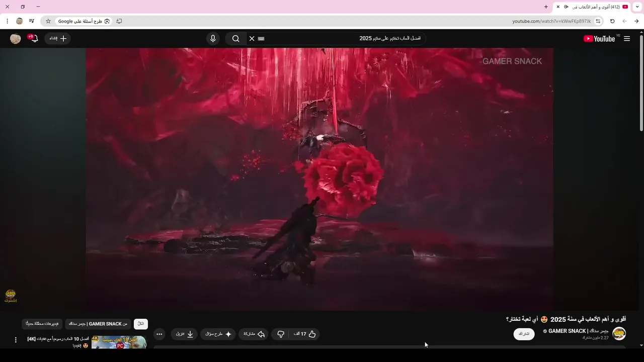Like the video (17 ألف)
644x362 pixels.
pos(305,334)
